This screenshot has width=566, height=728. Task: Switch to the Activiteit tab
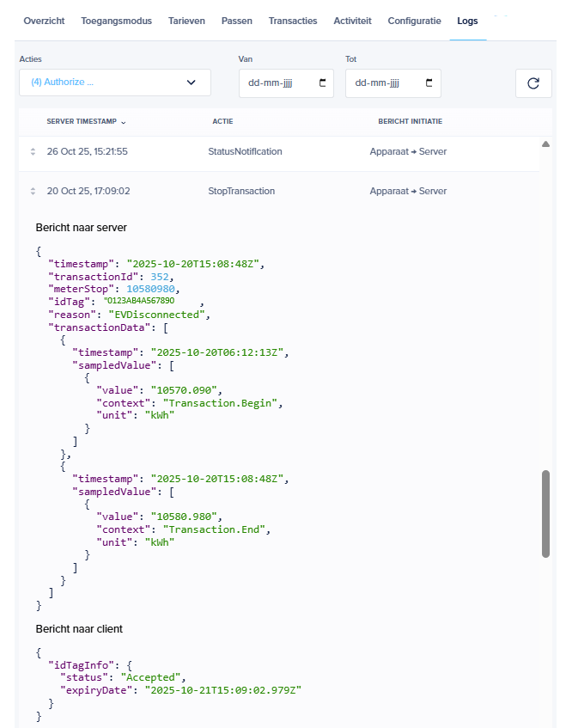point(352,21)
